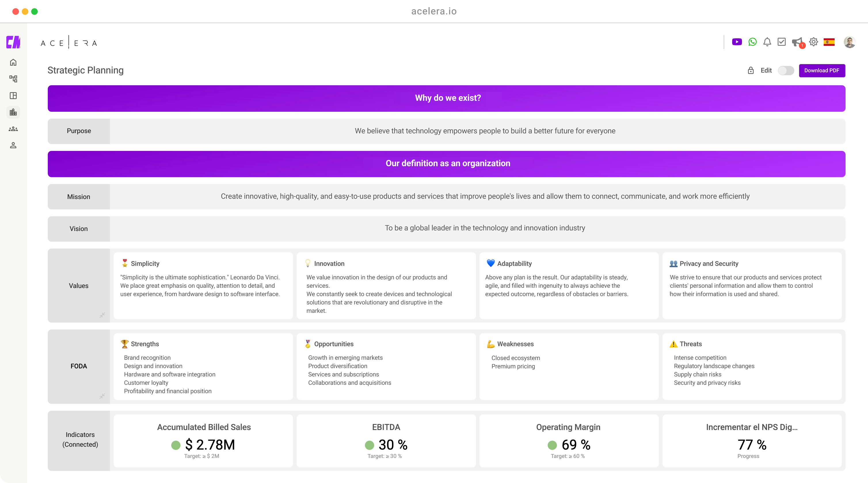The width and height of the screenshot is (868, 483).
Task: Open the org chart sidebar icon
Action: [13, 79]
